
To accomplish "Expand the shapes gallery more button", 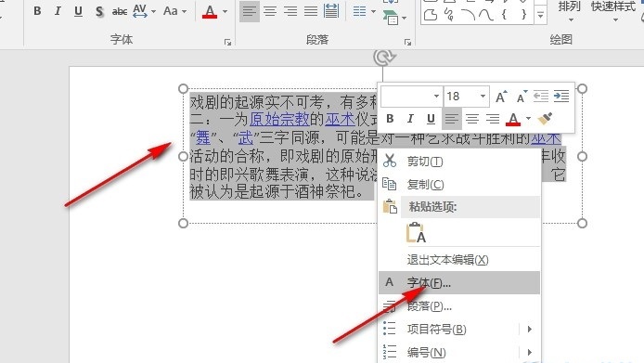I will pos(540,16).
